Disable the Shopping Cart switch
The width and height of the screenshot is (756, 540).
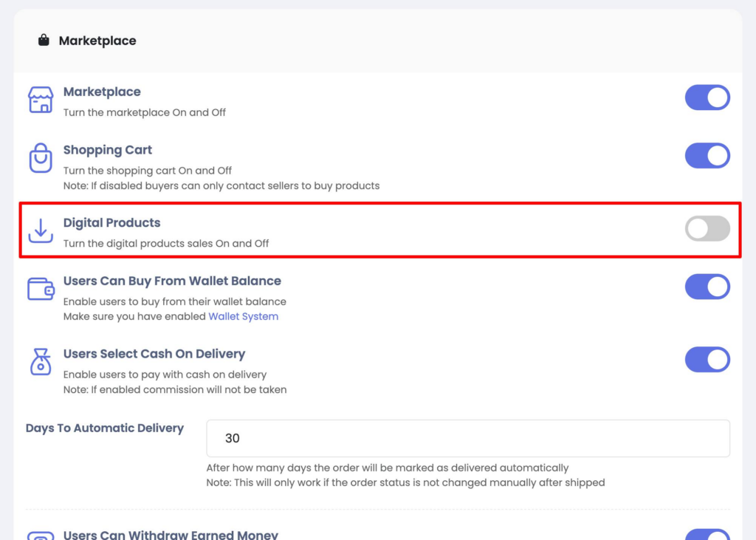(x=707, y=156)
